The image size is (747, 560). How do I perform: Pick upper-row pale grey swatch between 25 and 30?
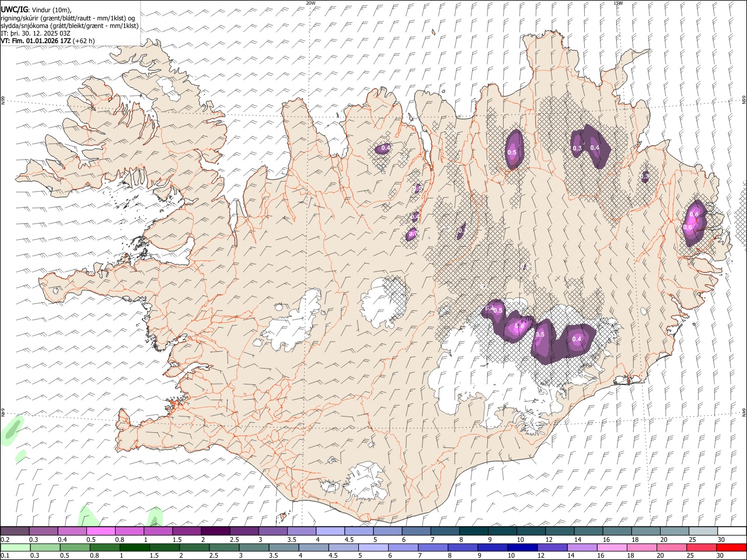[703, 531]
